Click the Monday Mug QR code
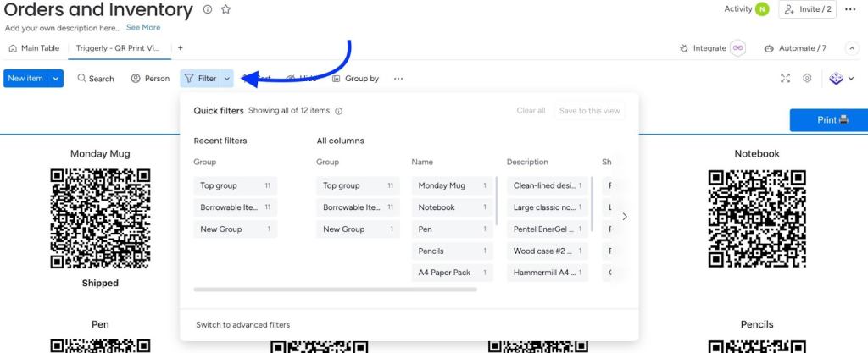 coord(100,218)
